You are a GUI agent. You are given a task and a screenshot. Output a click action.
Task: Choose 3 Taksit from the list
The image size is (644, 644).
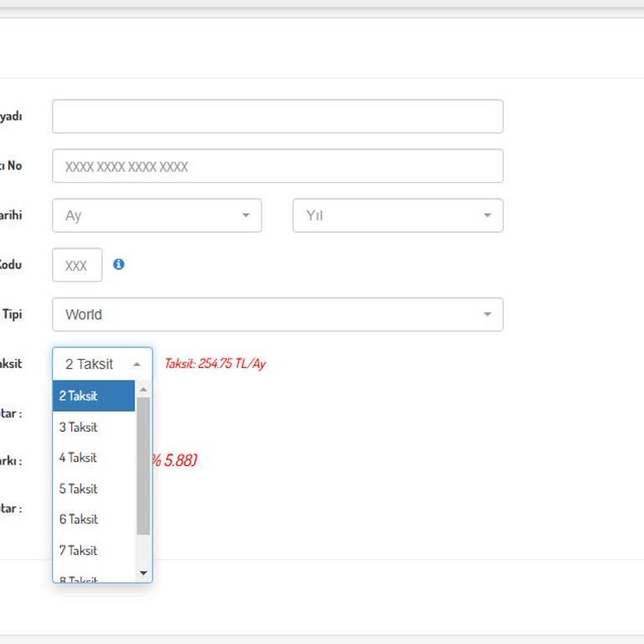93,427
